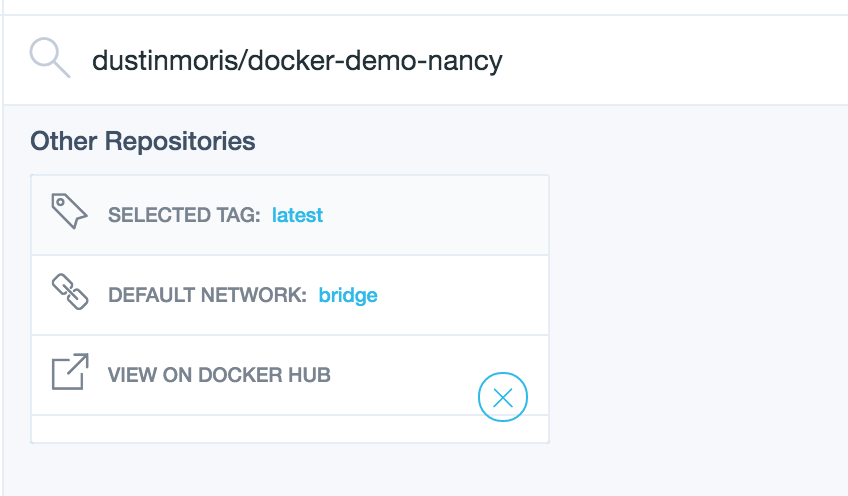
Task: Click the tag icon beside Selected Tag
Action: [69, 211]
